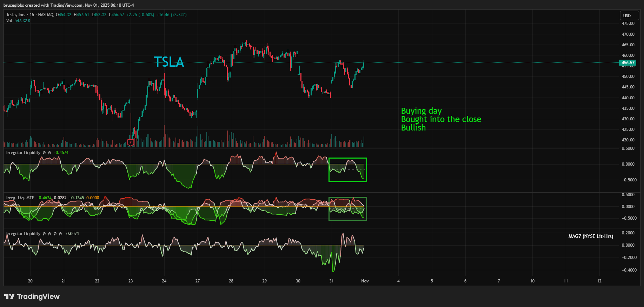Click the MAG7 (NYSE Lit-Hrs) text label

(x=591, y=236)
